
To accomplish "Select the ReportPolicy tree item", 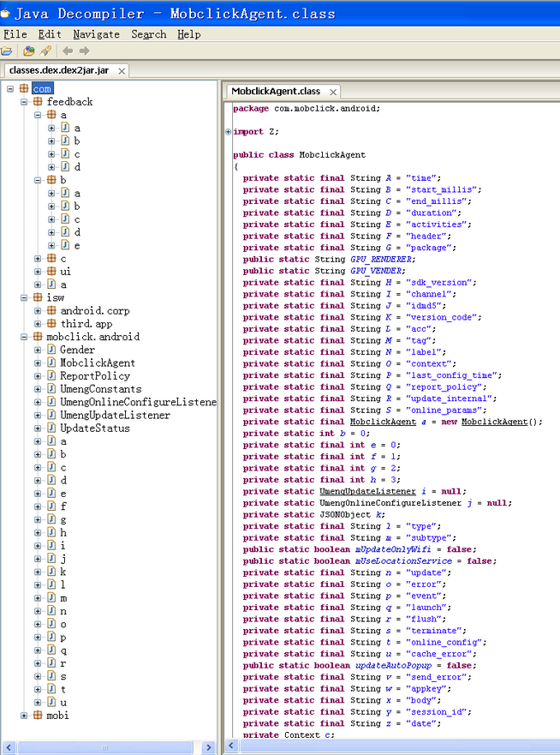I will (x=95, y=375).
